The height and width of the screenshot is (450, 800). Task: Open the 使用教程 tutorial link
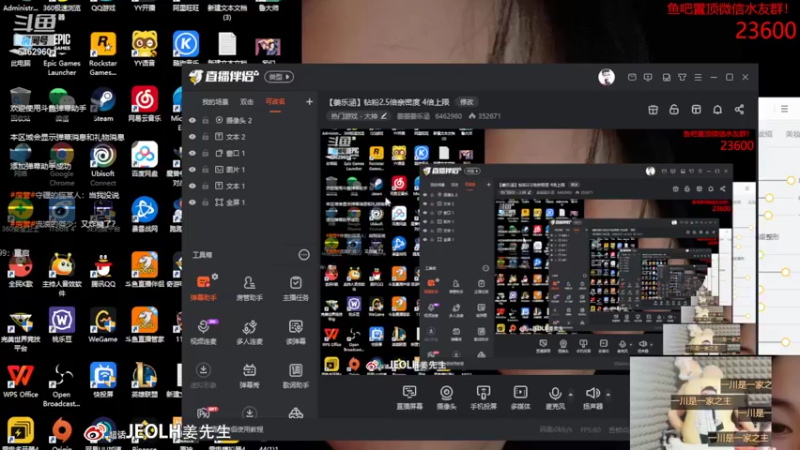(246, 430)
